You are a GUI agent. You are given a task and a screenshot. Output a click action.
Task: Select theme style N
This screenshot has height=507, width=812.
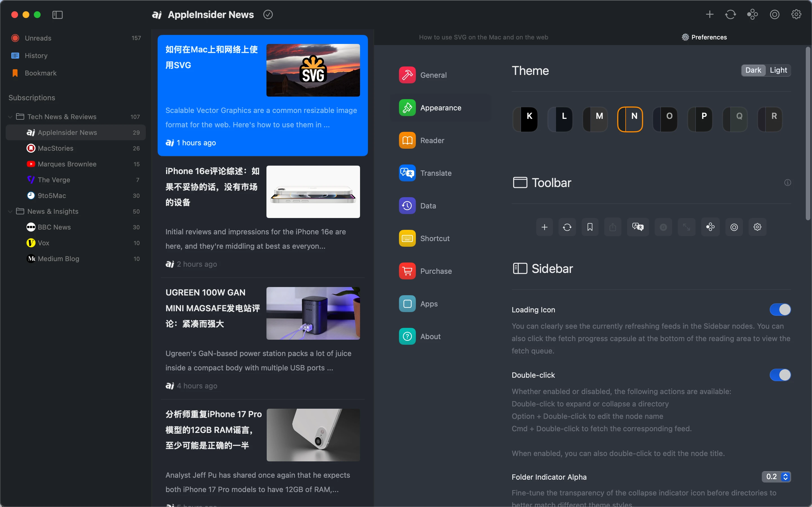[x=630, y=119]
